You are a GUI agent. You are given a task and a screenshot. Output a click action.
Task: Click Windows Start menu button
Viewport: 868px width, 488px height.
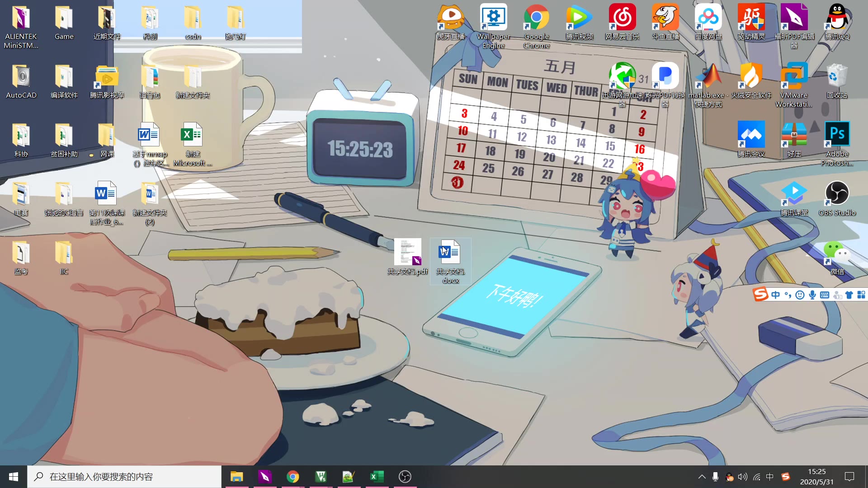tap(14, 476)
